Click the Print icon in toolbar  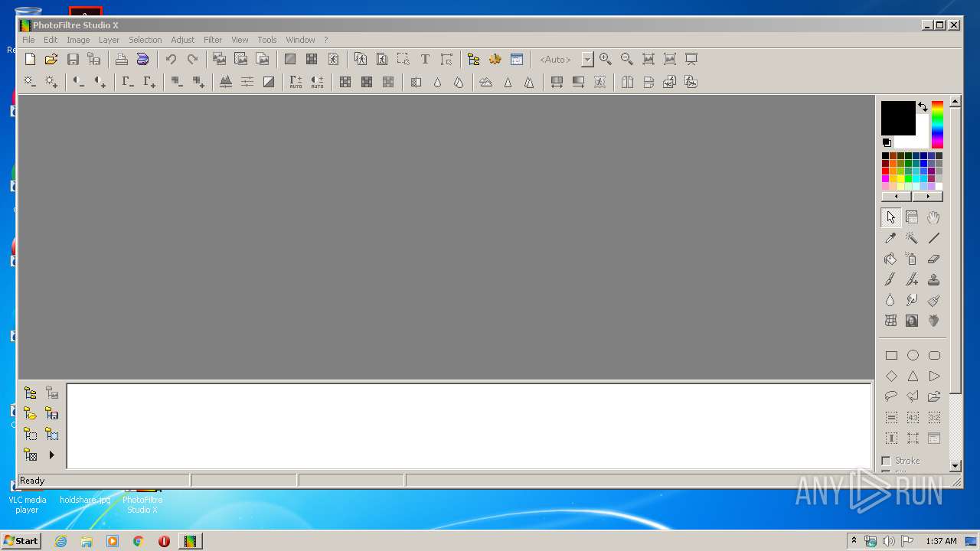121,59
